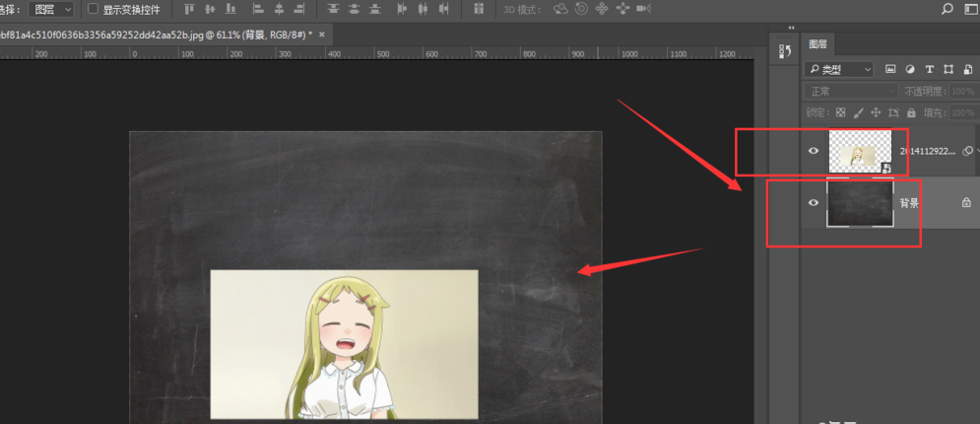
Task: Switch to the 图层 panel tab
Action: pos(817,44)
